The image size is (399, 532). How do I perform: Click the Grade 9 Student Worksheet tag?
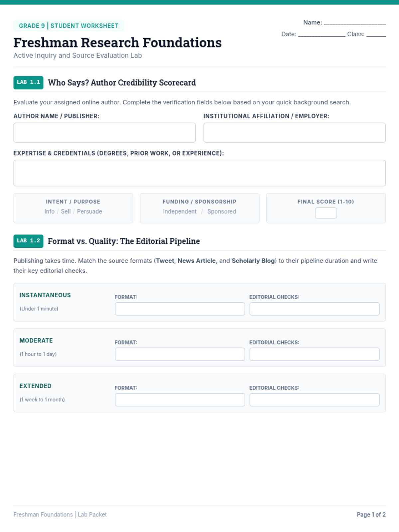pos(68,26)
